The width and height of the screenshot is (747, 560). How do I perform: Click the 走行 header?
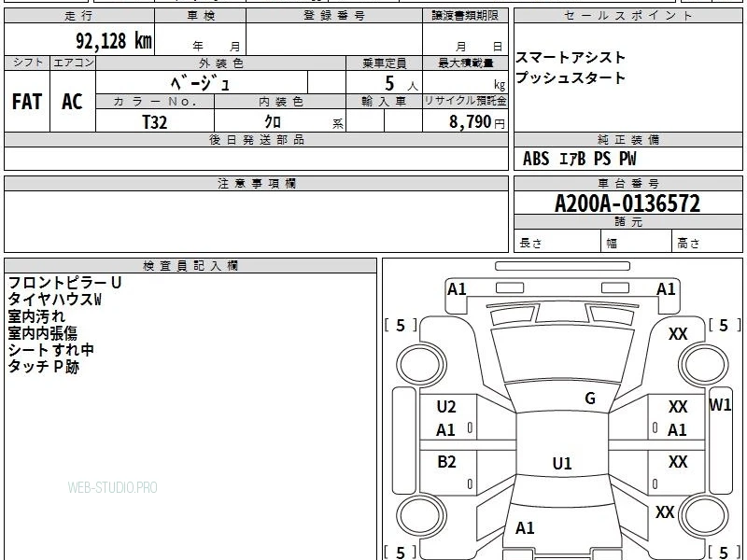78,16
